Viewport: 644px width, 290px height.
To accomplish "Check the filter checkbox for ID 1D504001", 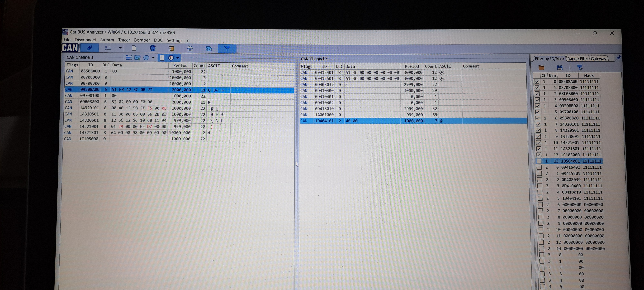I will click(x=539, y=161).
